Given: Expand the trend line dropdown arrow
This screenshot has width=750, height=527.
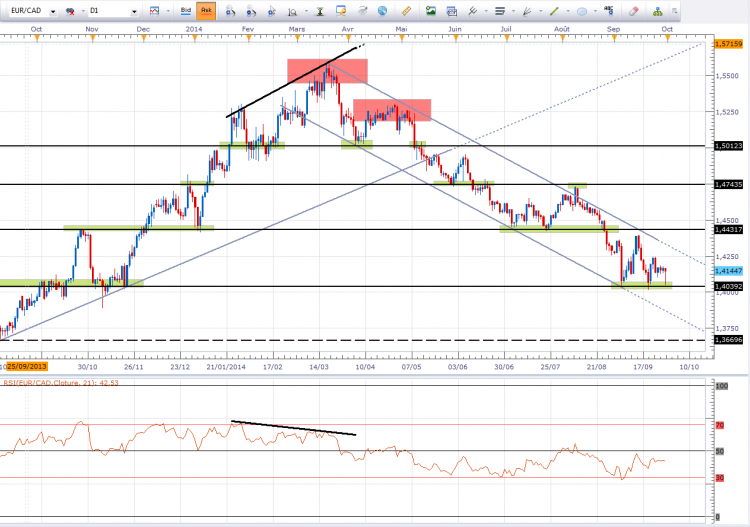Looking at the screenshot, I should [x=568, y=11].
